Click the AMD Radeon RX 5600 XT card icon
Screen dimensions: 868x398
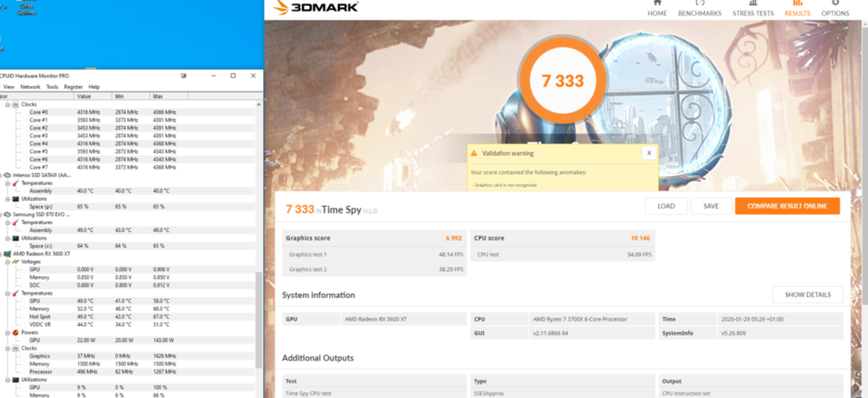pos(8,254)
